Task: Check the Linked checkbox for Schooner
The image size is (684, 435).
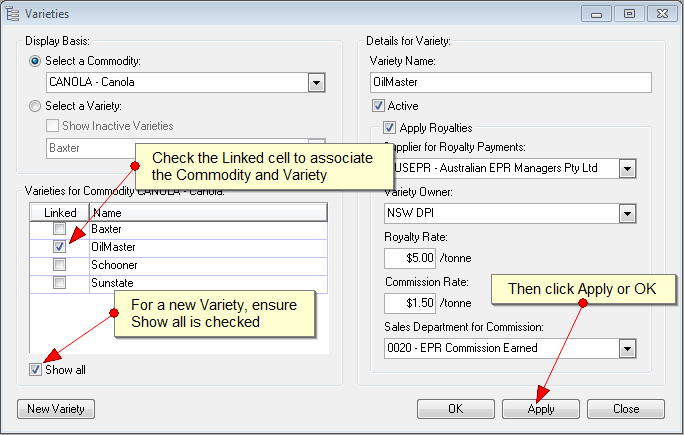Action: click(60, 264)
